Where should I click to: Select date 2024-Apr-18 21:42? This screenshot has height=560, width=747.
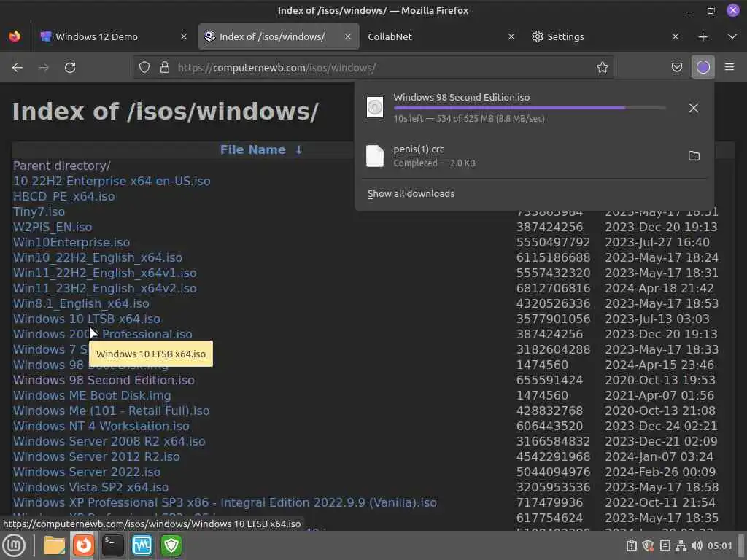pos(659,288)
